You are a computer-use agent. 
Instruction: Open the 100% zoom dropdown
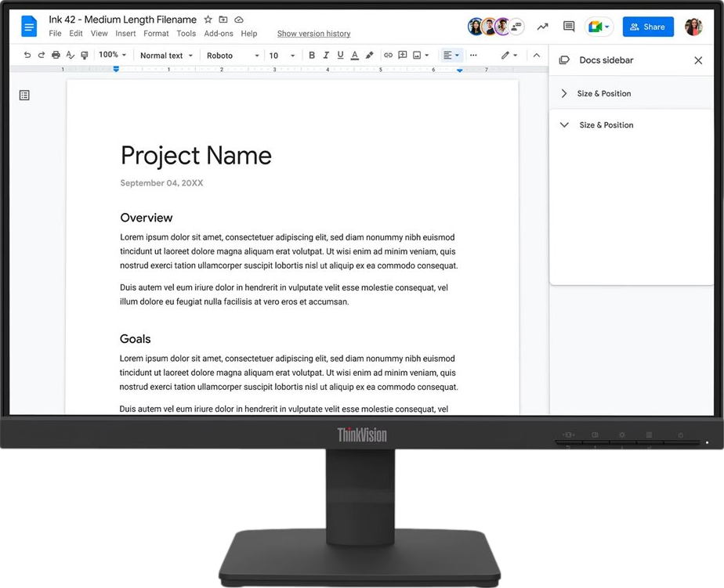coord(112,55)
